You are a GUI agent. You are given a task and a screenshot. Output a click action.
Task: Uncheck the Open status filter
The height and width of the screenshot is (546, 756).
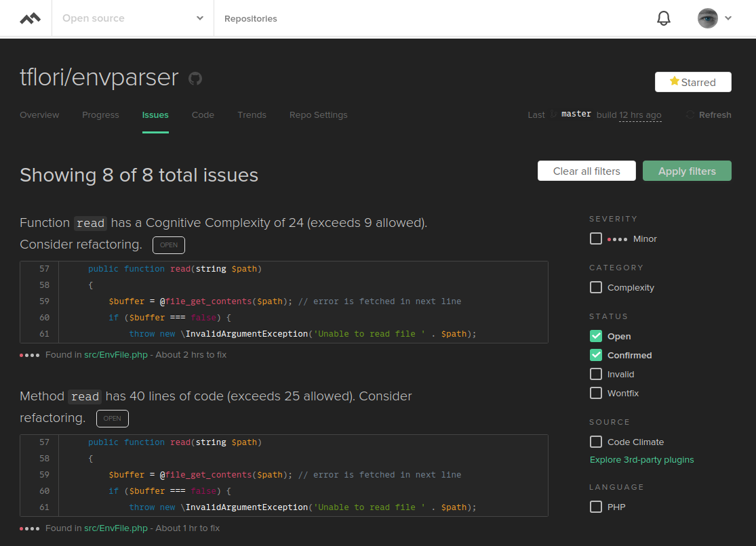596,336
